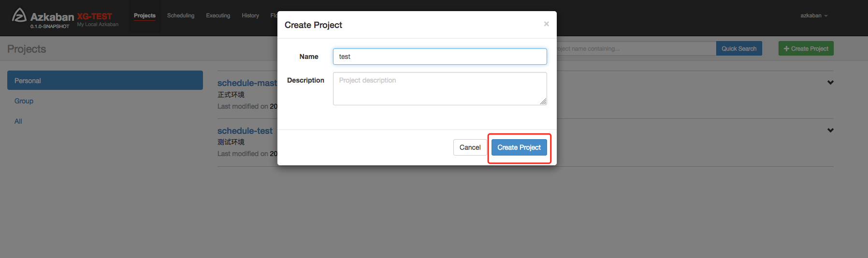Screen dimensions: 868x258
Task: Cancel the Create Project dialog
Action: click(470, 147)
